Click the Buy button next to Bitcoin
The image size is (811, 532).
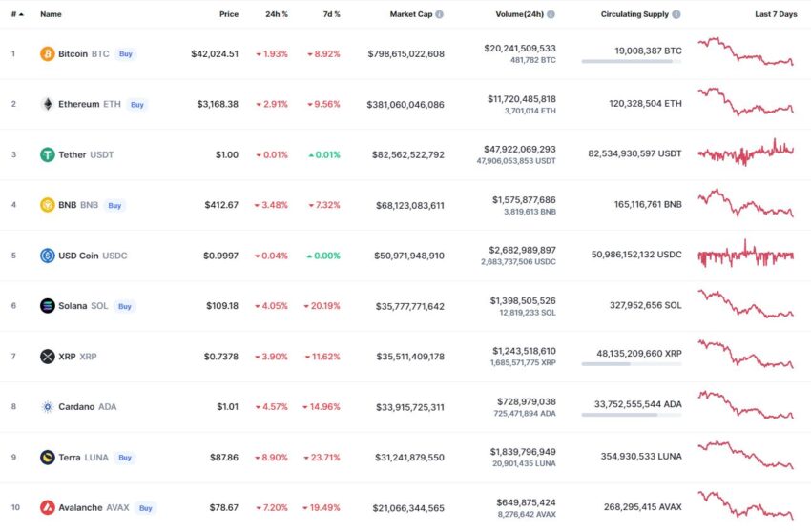click(126, 53)
